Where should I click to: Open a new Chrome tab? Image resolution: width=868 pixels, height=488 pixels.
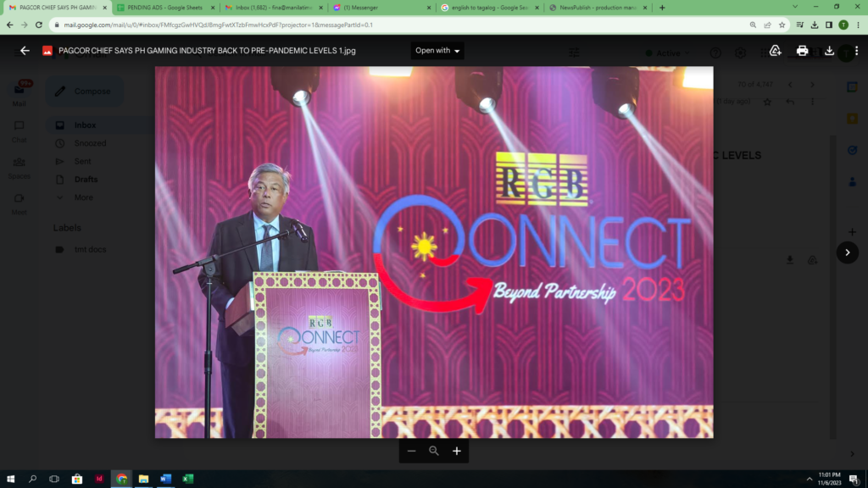(x=662, y=8)
